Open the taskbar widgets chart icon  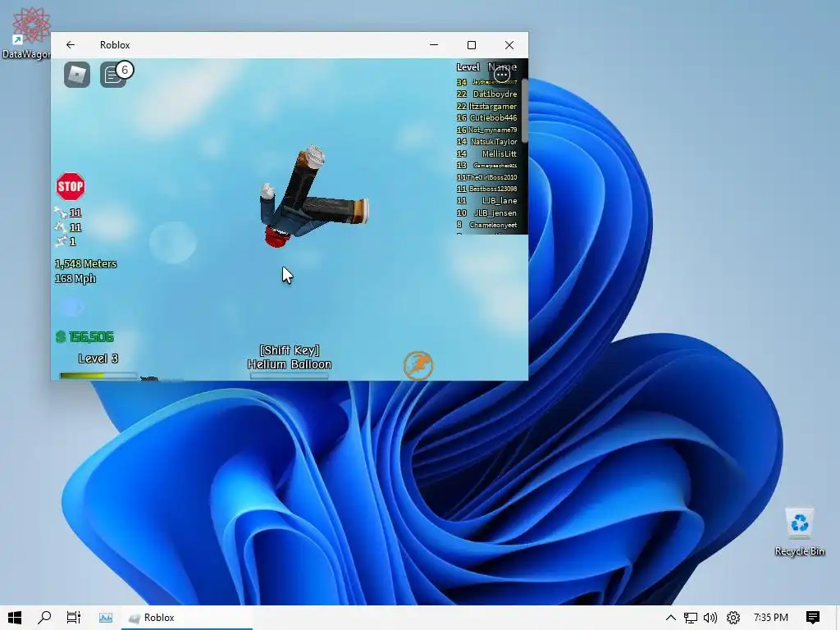point(106,618)
